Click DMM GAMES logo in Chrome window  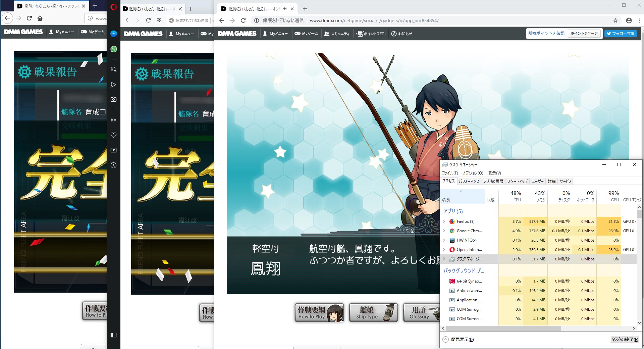click(237, 34)
